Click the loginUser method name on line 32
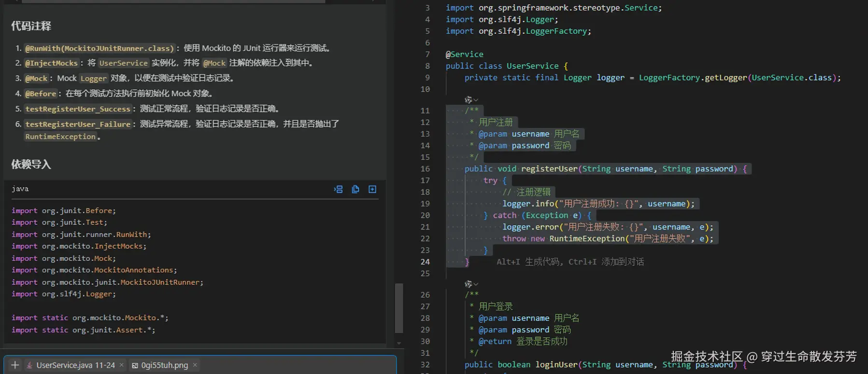This screenshot has width=868, height=374. point(556,365)
